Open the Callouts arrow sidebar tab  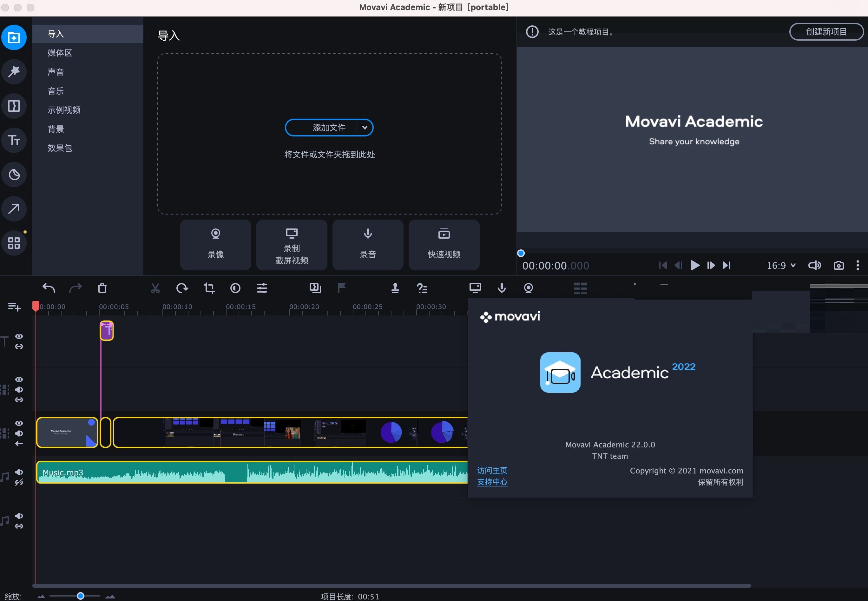pos(14,208)
